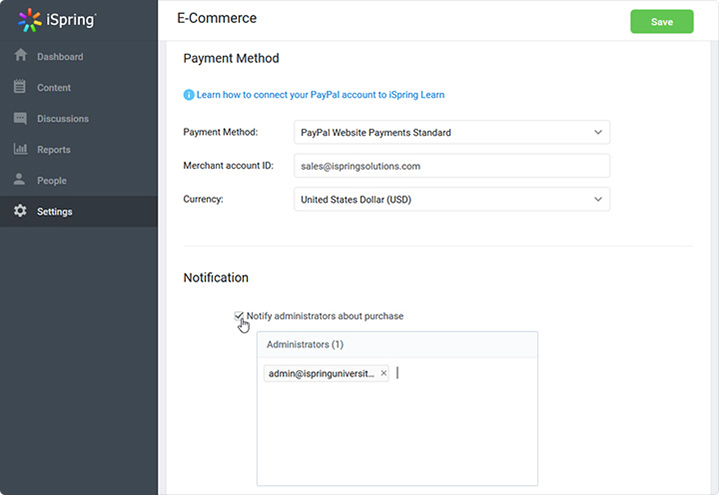The image size is (719, 495).
Task: Save the E-Commerce settings
Action: [x=662, y=22]
